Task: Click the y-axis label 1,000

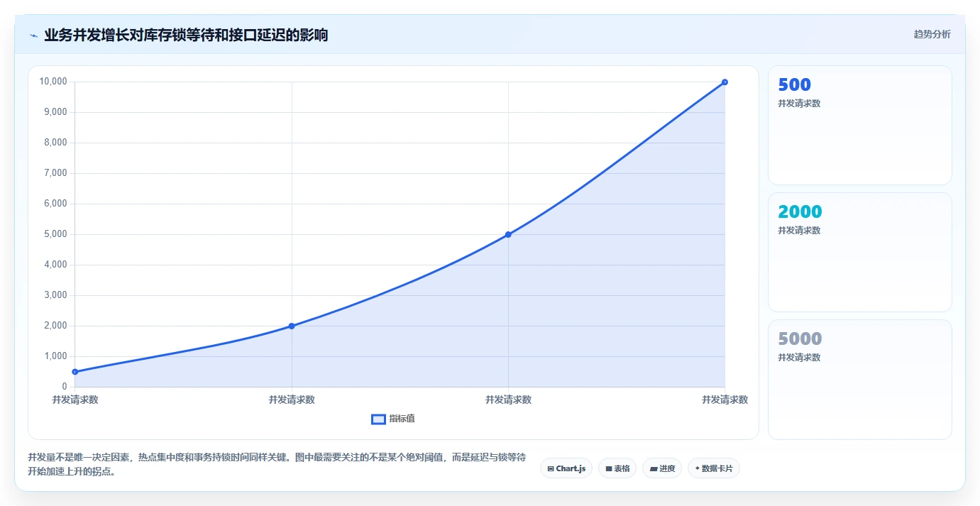Action: coord(55,356)
